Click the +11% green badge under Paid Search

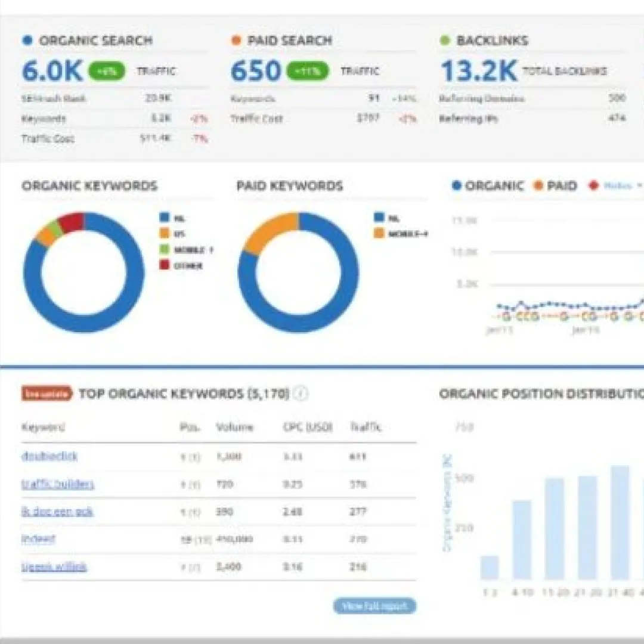click(308, 71)
